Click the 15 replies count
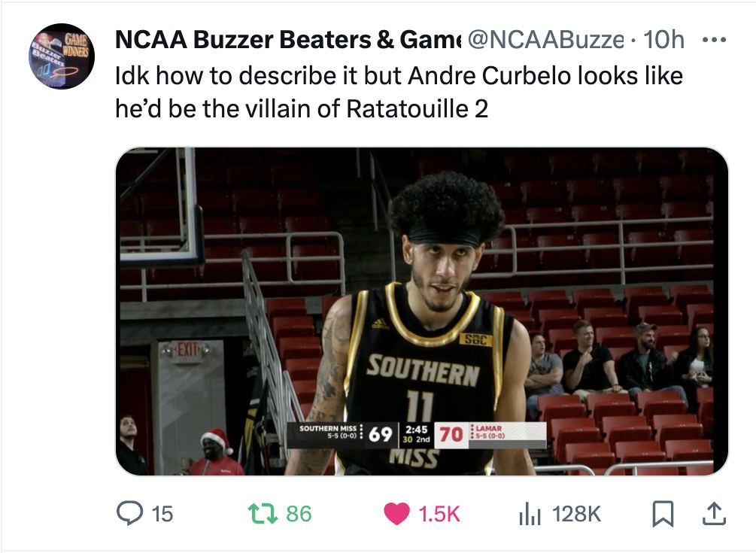Screen dimensions: 756x553 coord(162,514)
